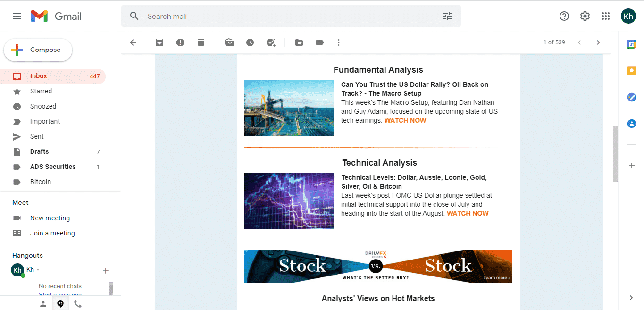The image size is (644, 310).
Task: Snooze this email
Action: [x=250, y=42]
